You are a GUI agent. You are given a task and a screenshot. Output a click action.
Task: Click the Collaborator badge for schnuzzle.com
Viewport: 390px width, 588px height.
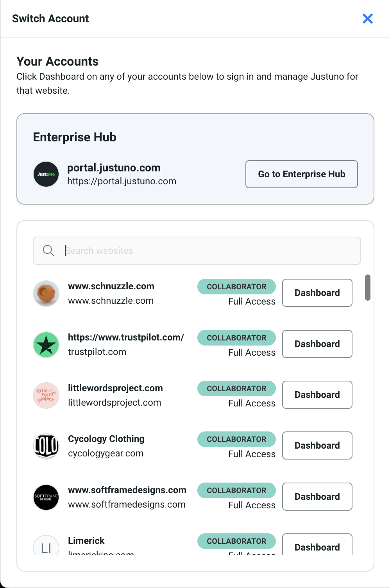[x=236, y=287]
